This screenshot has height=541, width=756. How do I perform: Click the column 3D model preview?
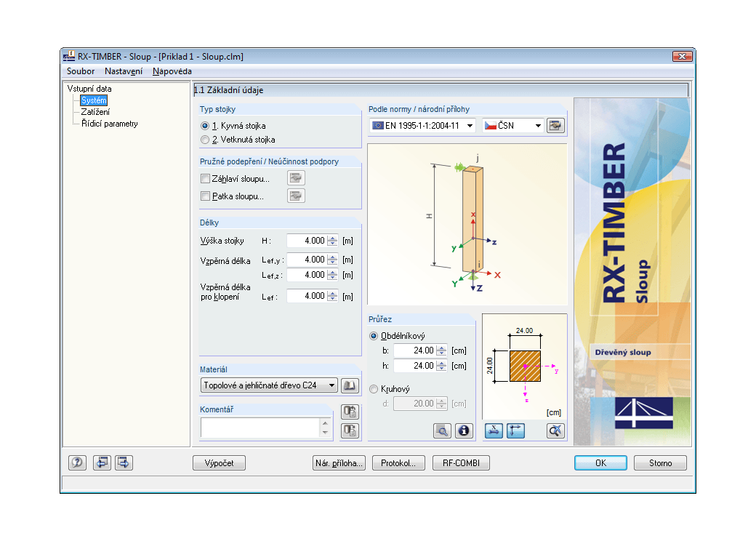[467, 224]
